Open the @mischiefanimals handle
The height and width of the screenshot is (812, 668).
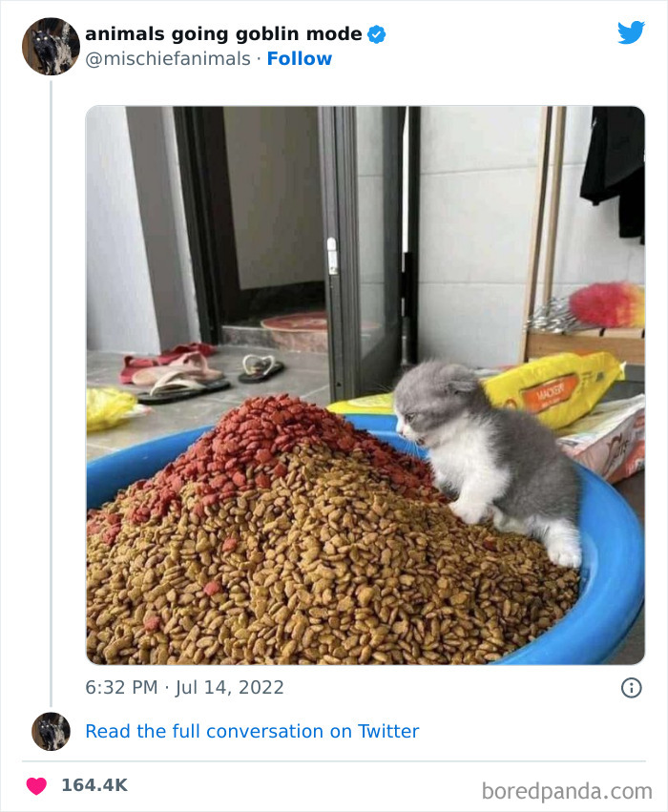pyautogui.click(x=168, y=58)
